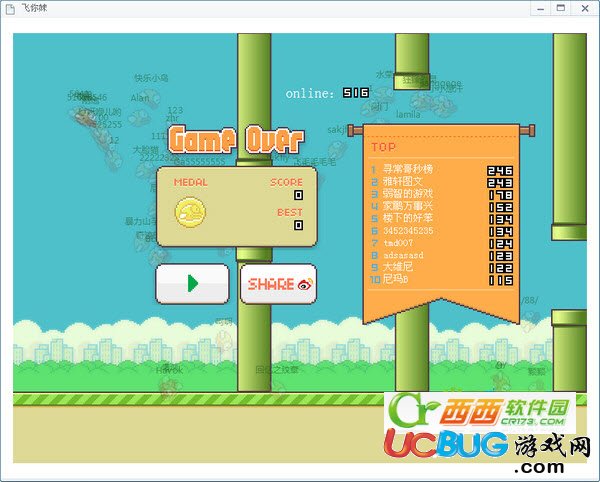Click the score value 178

(x=501, y=195)
